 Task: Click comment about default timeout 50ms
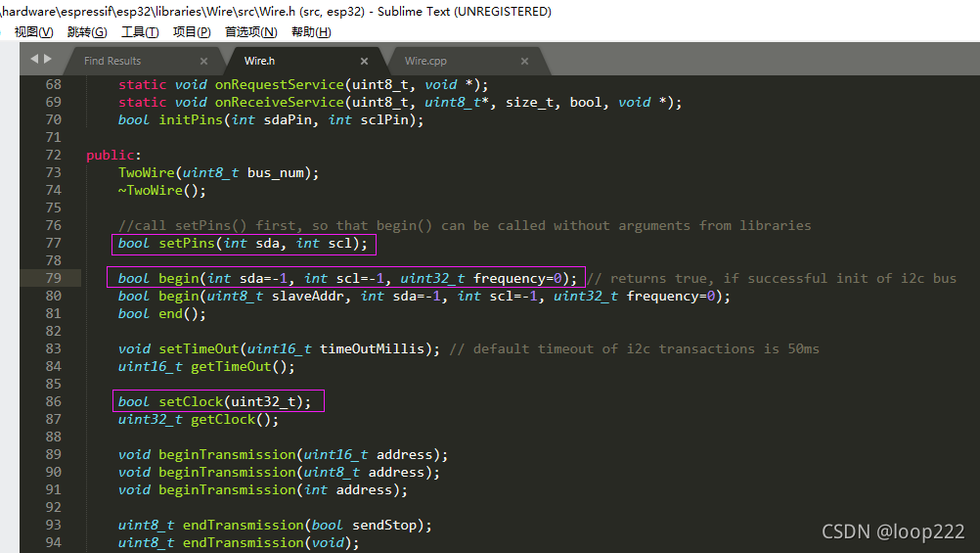(x=634, y=348)
